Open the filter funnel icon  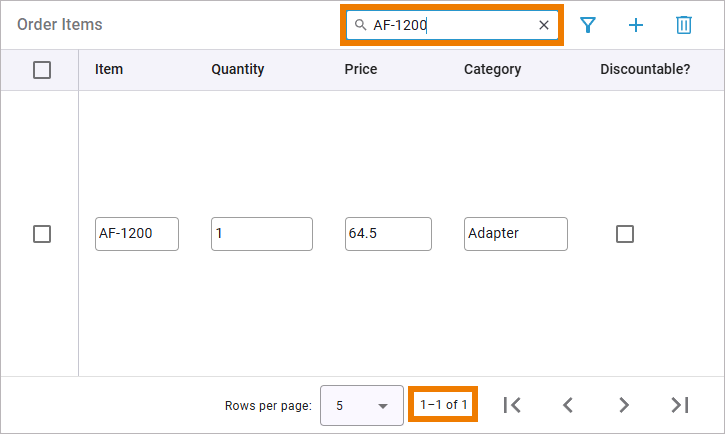tap(588, 25)
